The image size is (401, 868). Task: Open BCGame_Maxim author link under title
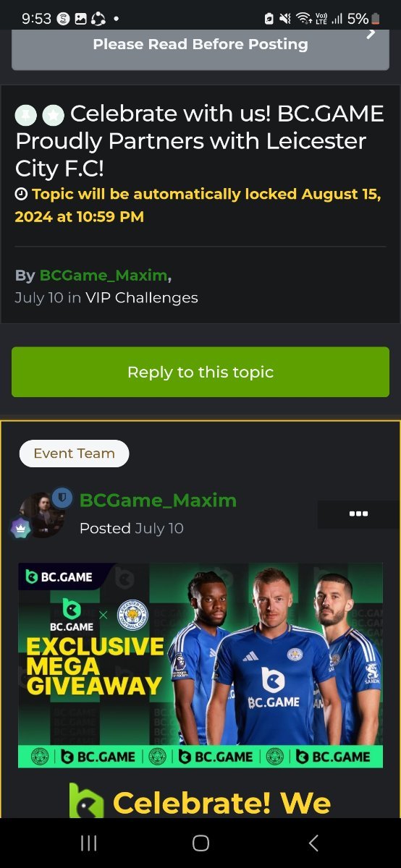pyautogui.click(x=104, y=276)
